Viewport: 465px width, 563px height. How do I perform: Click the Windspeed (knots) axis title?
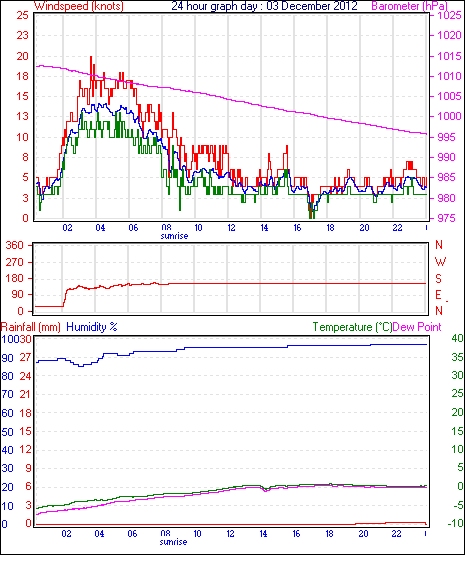point(78,6)
